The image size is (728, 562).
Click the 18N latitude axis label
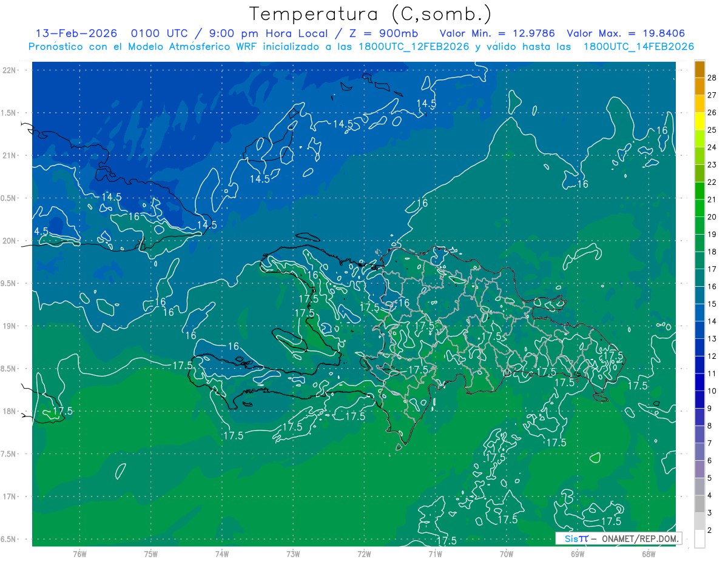pos(9,411)
